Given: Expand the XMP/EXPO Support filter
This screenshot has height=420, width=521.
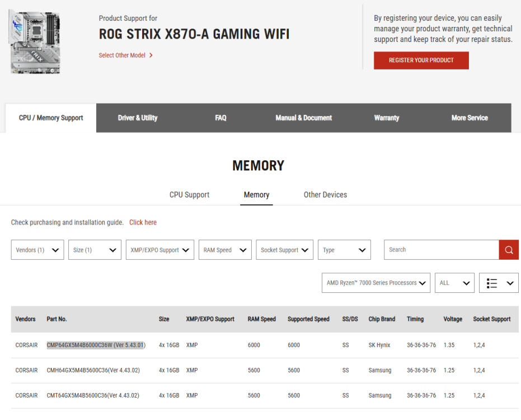Looking at the screenshot, I should (160, 250).
